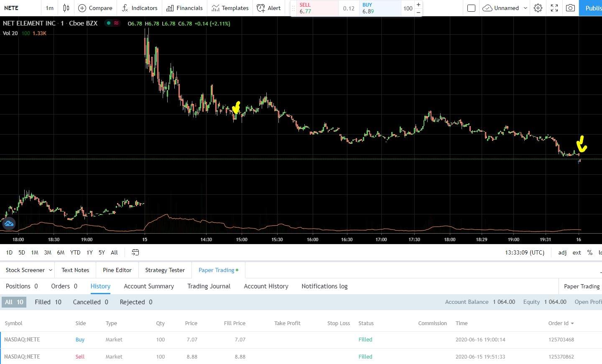Select the layout square icon
This screenshot has height=364, width=602.
click(471, 8)
